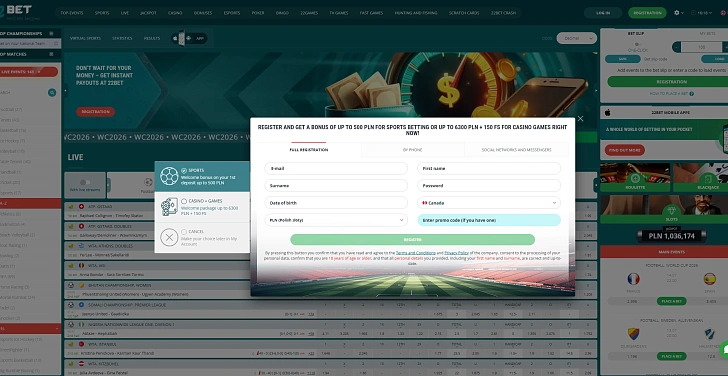The height and width of the screenshot is (376, 728).
Task: Switch to Social Networks and Messengers tab
Action: (516, 150)
